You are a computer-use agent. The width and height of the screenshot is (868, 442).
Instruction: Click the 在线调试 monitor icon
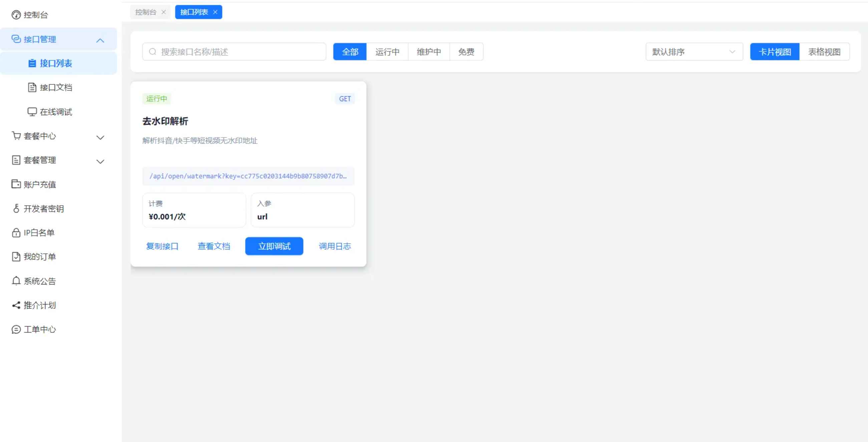click(x=32, y=112)
